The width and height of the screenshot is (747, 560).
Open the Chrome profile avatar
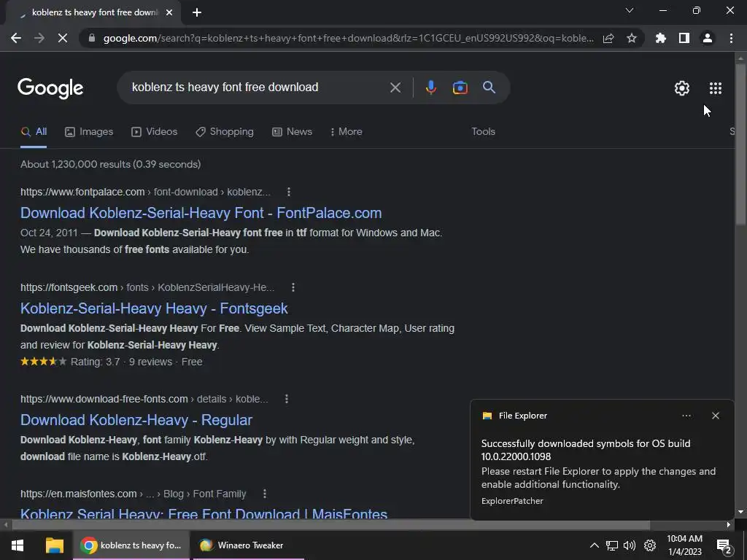708,38
